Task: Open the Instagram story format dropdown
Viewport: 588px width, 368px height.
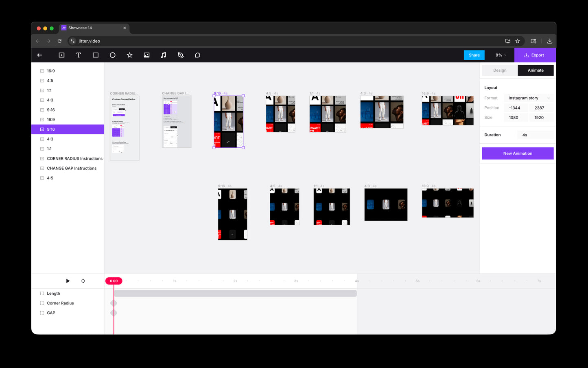Action: pos(529,98)
